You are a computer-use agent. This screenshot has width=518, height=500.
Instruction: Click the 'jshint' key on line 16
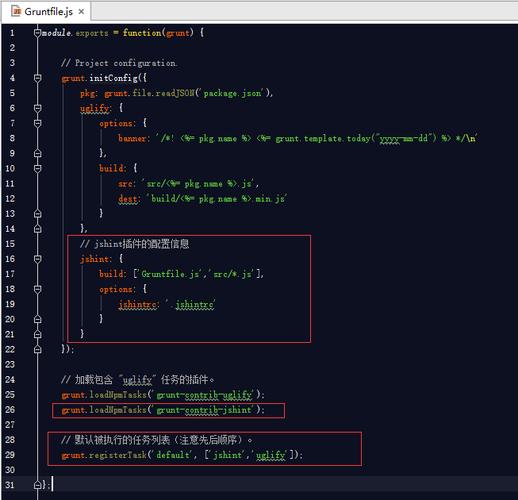tap(94, 259)
